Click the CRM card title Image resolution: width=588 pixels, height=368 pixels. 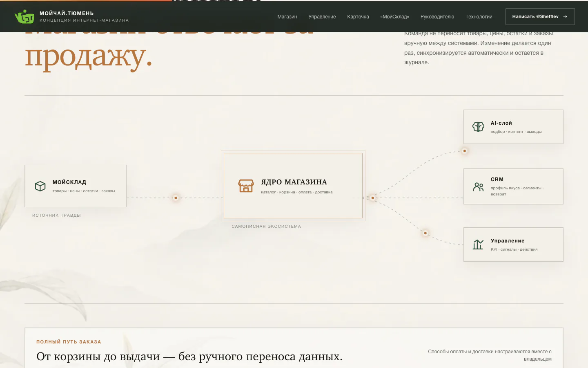[497, 180]
